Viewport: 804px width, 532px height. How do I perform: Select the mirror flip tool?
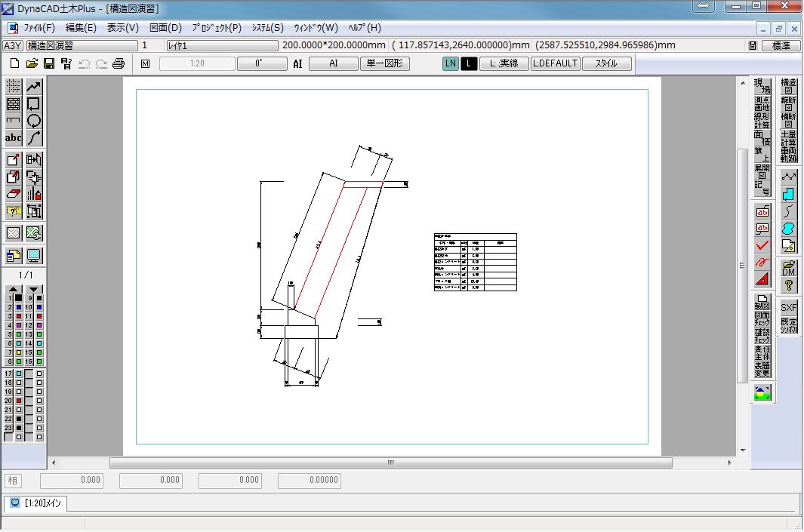click(x=34, y=160)
